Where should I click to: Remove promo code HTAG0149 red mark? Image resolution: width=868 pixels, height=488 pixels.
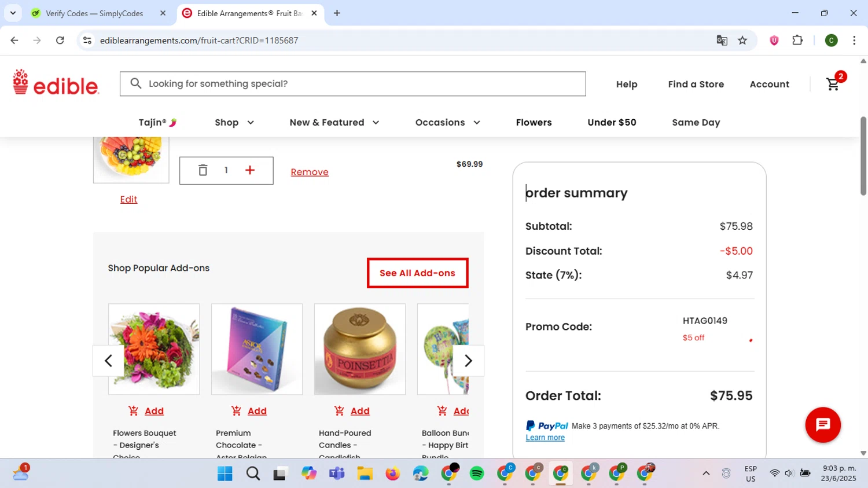[x=751, y=340]
